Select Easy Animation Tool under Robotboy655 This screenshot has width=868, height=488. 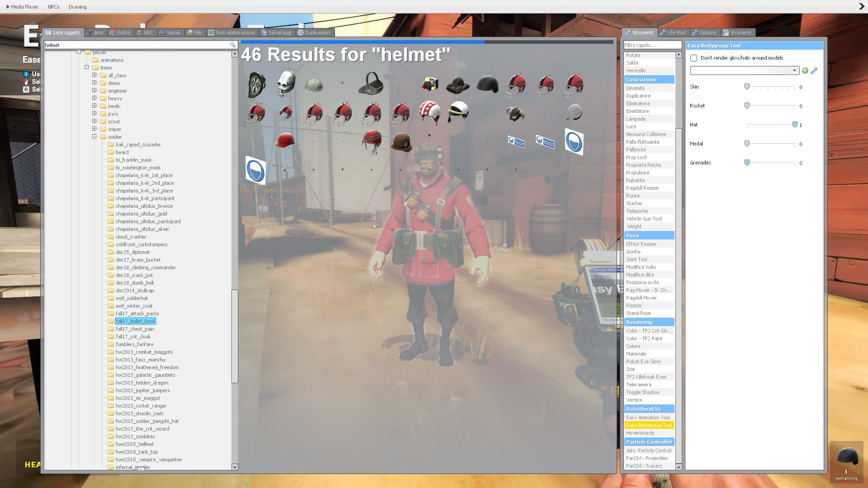tap(648, 417)
